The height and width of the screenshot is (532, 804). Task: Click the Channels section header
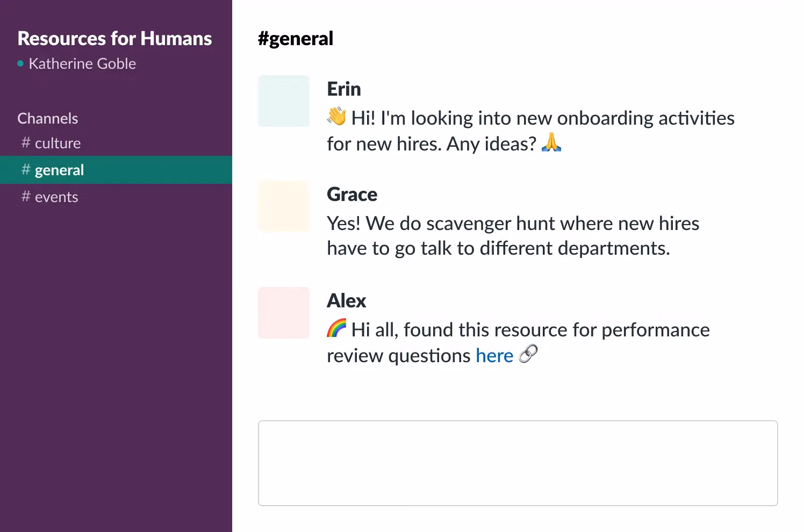click(x=48, y=118)
